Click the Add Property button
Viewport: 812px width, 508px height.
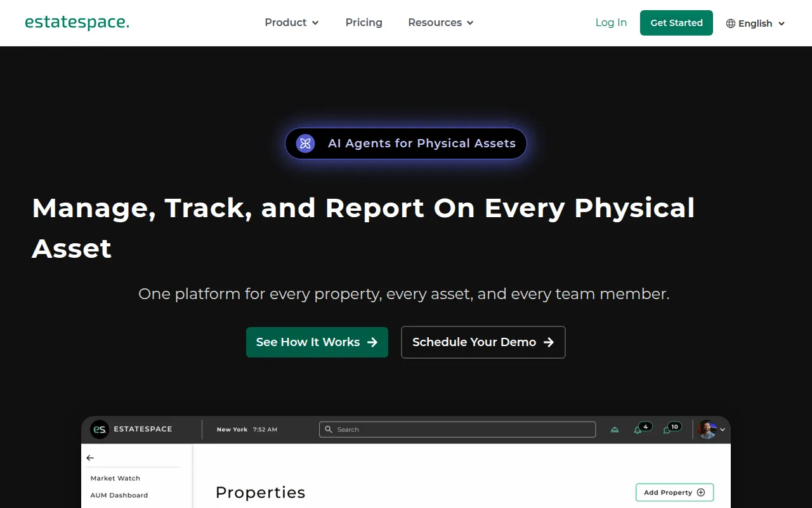click(674, 493)
